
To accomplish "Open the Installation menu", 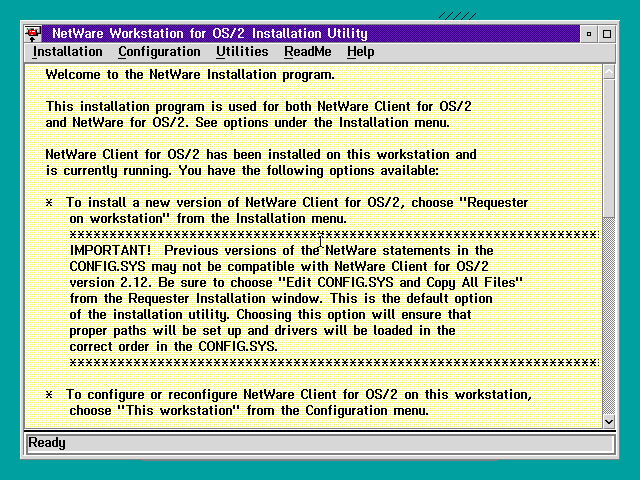I will coord(67,52).
